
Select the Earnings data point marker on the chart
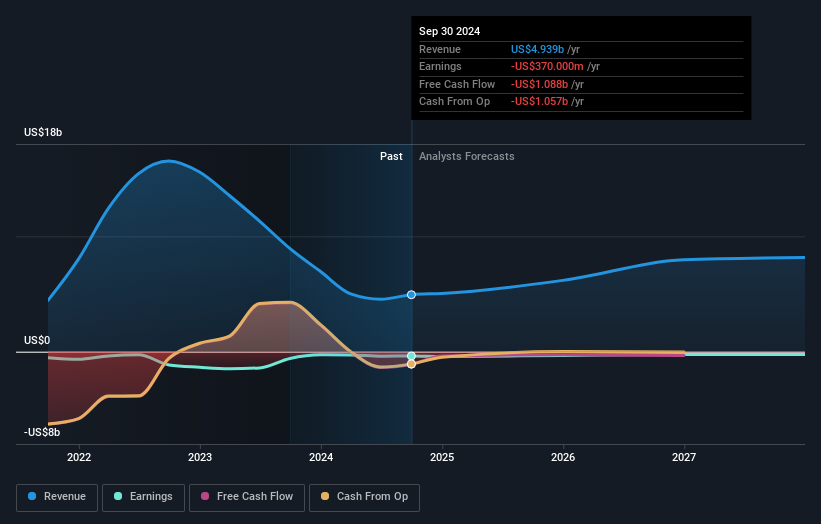click(x=412, y=356)
